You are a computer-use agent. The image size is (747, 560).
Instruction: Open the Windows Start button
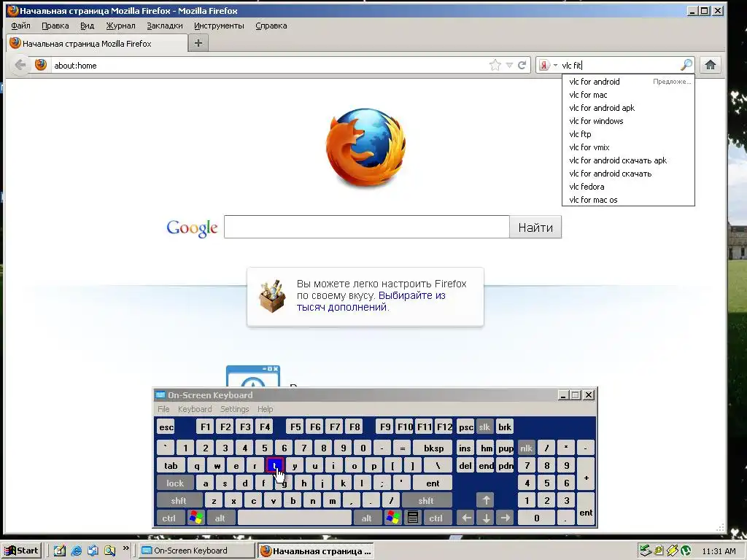[x=21, y=551]
